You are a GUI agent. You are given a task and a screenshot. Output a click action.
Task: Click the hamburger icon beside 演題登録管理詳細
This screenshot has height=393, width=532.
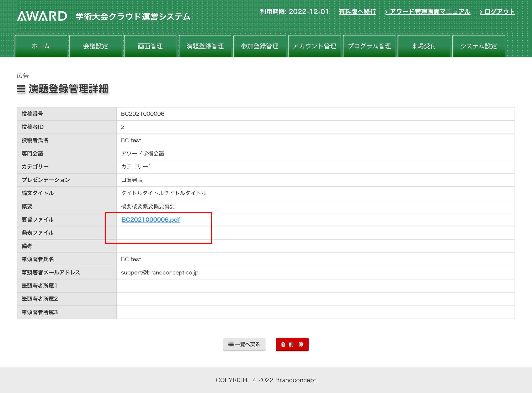[x=21, y=89]
